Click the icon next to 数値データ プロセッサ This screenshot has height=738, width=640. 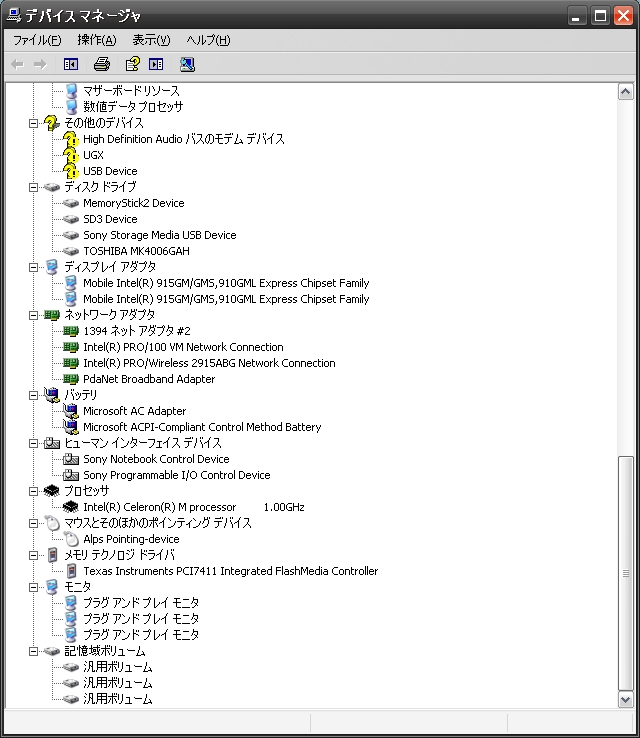[x=72, y=107]
